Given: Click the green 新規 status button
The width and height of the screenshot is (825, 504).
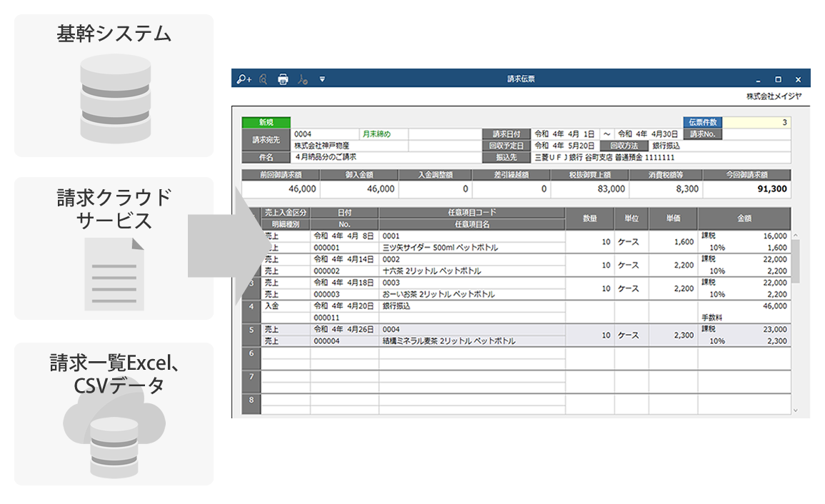Looking at the screenshot, I should point(266,123).
